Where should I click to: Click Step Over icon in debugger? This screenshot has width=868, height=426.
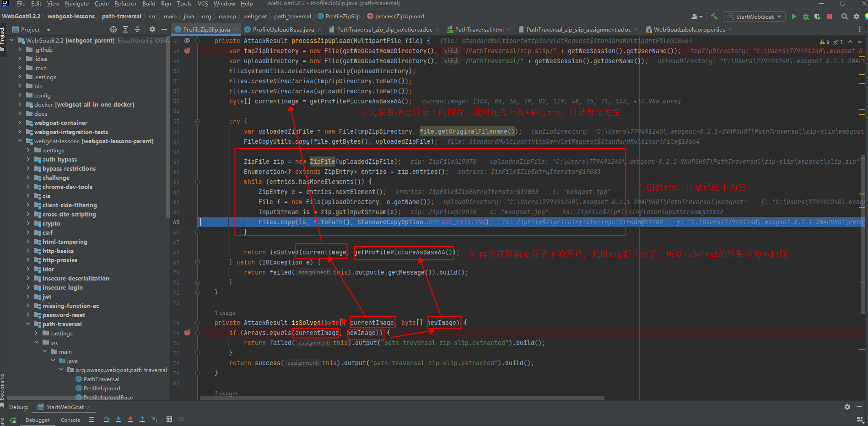[107, 419]
